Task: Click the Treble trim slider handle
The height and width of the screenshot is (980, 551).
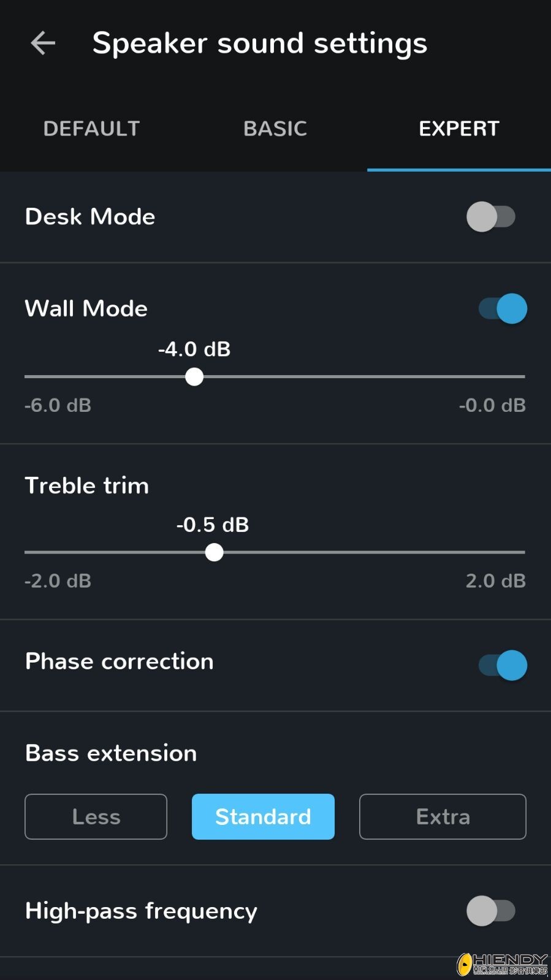Action: pyautogui.click(x=214, y=552)
